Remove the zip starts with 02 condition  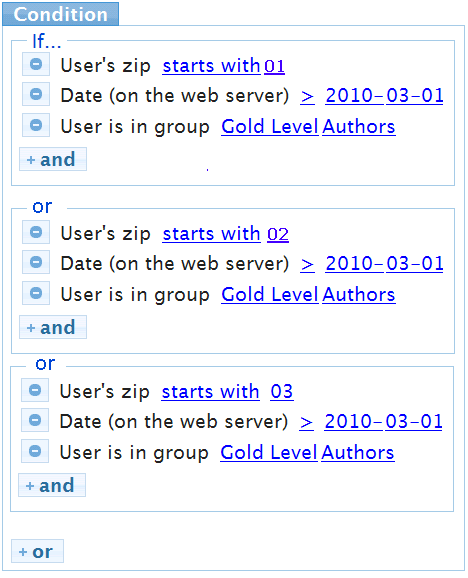(36, 232)
